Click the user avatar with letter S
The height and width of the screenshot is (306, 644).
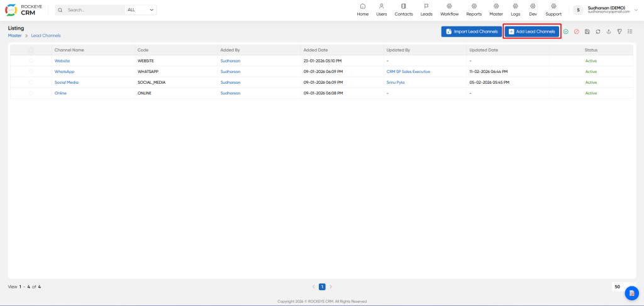(579, 10)
